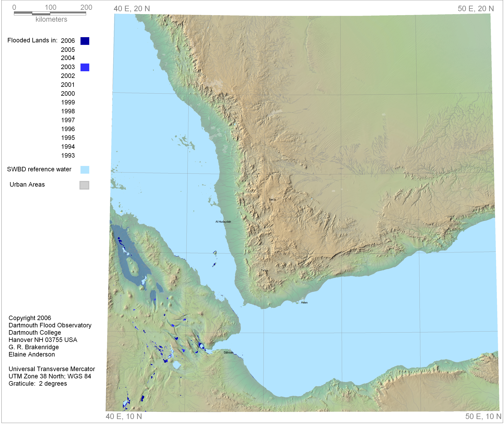Click the Ta'izz city label
The height and width of the screenshot is (425, 504).
pyautogui.click(x=264, y=270)
